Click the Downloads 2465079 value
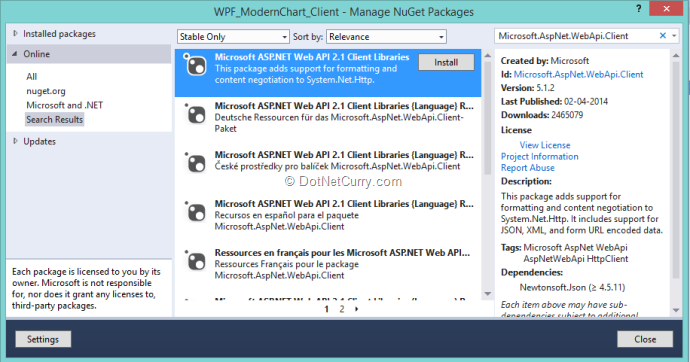This screenshot has width=690, height=362. (567, 115)
